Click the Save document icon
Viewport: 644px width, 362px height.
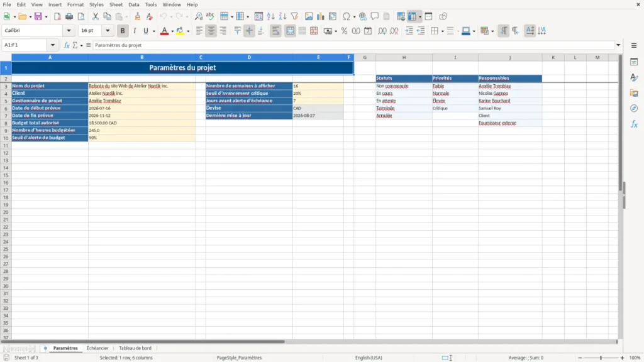click(38, 16)
